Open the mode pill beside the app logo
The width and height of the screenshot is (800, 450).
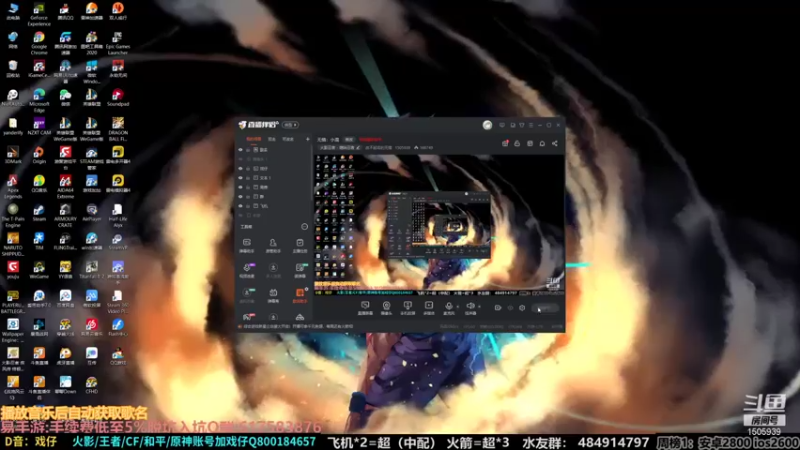(x=290, y=125)
